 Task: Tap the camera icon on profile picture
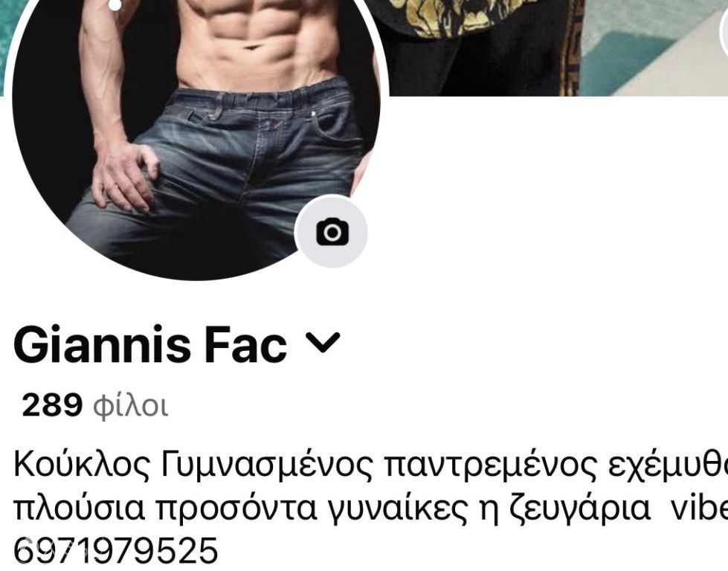(x=331, y=232)
